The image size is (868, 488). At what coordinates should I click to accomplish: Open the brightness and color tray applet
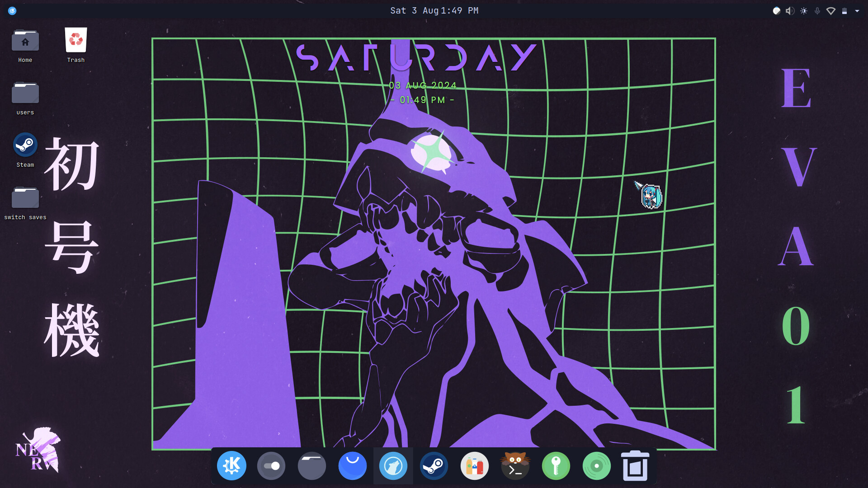pos(804,11)
